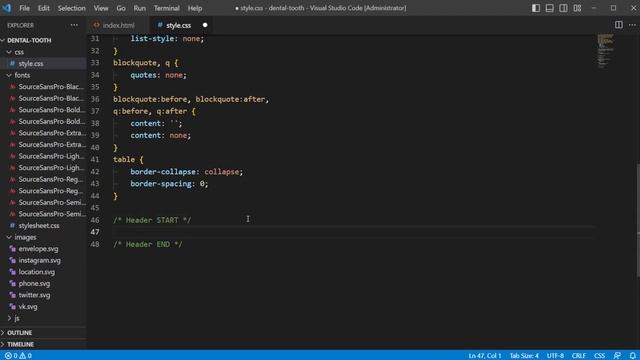The width and height of the screenshot is (640, 360).
Task: Expand the TIMELINE section
Action: click(x=20, y=344)
